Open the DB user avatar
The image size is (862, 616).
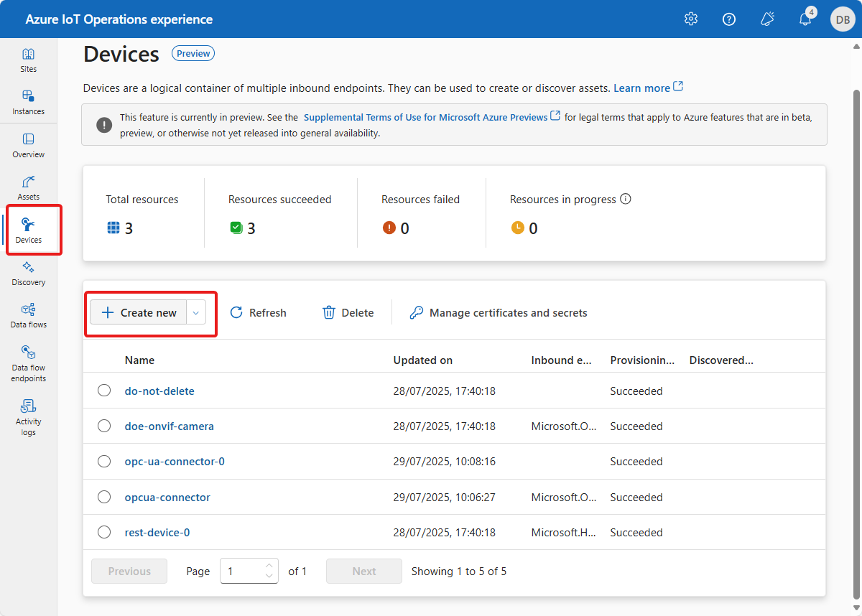tap(843, 19)
